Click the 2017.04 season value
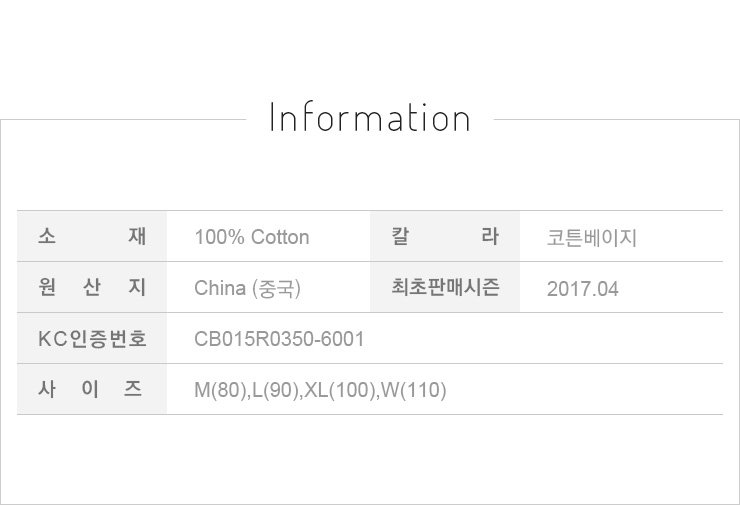Image resolution: width=740 pixels, height=505 pixels. [x=583, y=289]
